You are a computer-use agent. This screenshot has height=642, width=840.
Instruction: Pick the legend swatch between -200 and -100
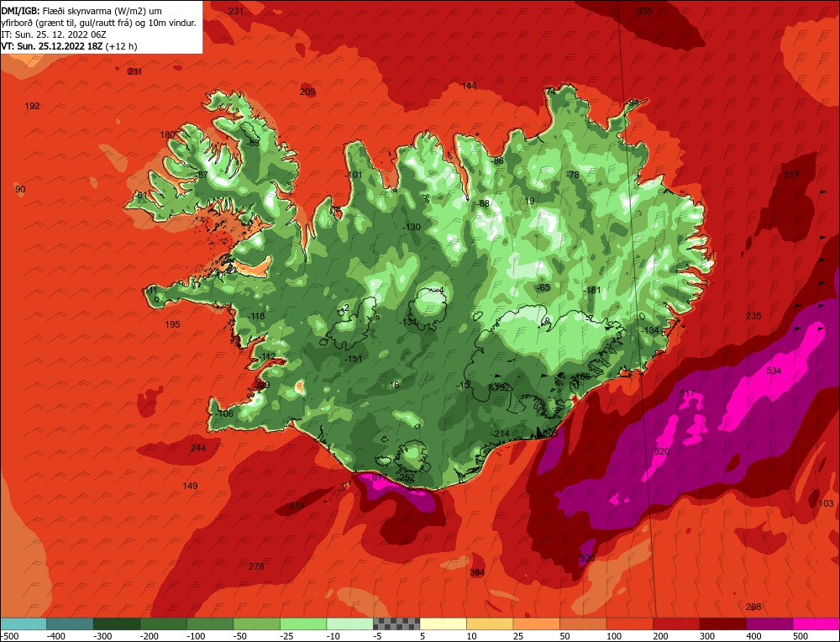tap(164, 624)
